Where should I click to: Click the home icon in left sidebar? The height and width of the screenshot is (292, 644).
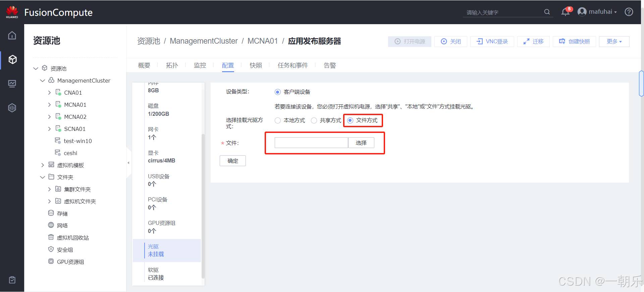pos(12,35)
